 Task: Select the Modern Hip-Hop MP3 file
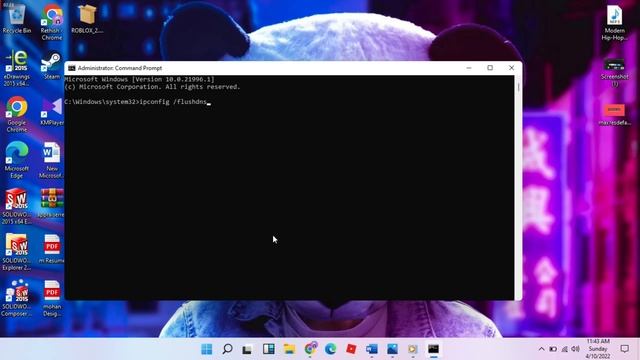[x=614, y=23]
